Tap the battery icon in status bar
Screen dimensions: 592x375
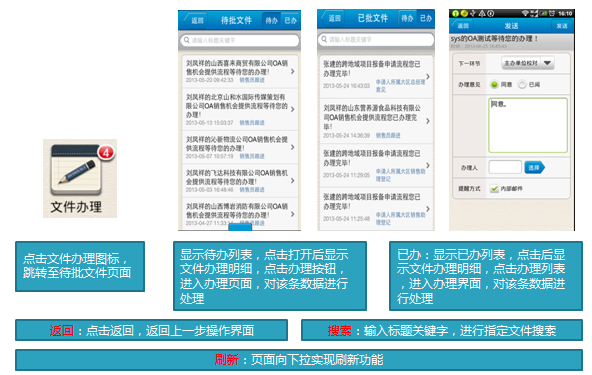(543, 14)
